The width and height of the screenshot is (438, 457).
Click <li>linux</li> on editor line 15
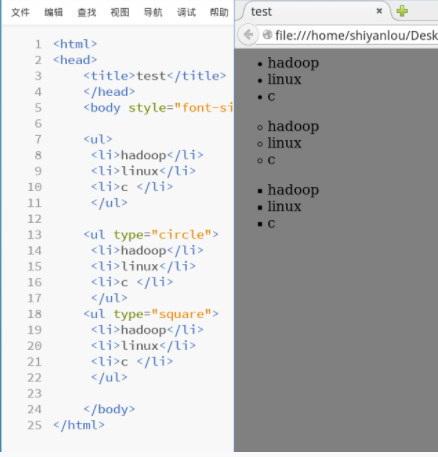point(143,267)
